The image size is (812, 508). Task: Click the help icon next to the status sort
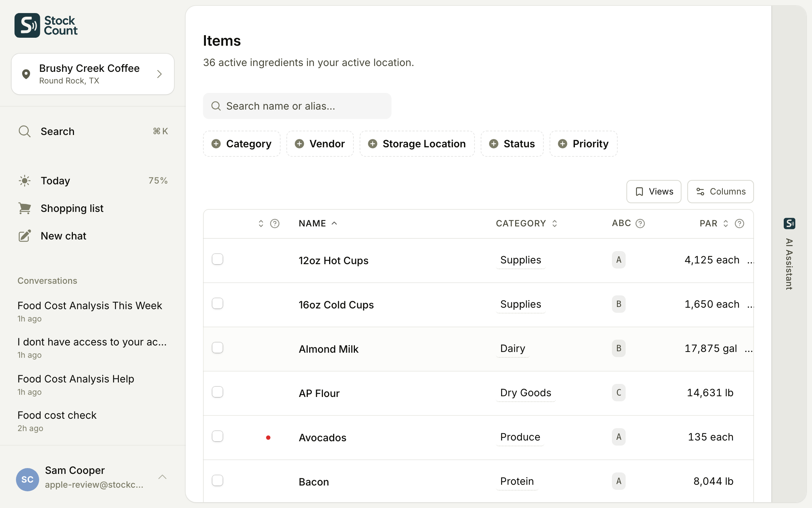pyautogui.click(x=275, y=224)
